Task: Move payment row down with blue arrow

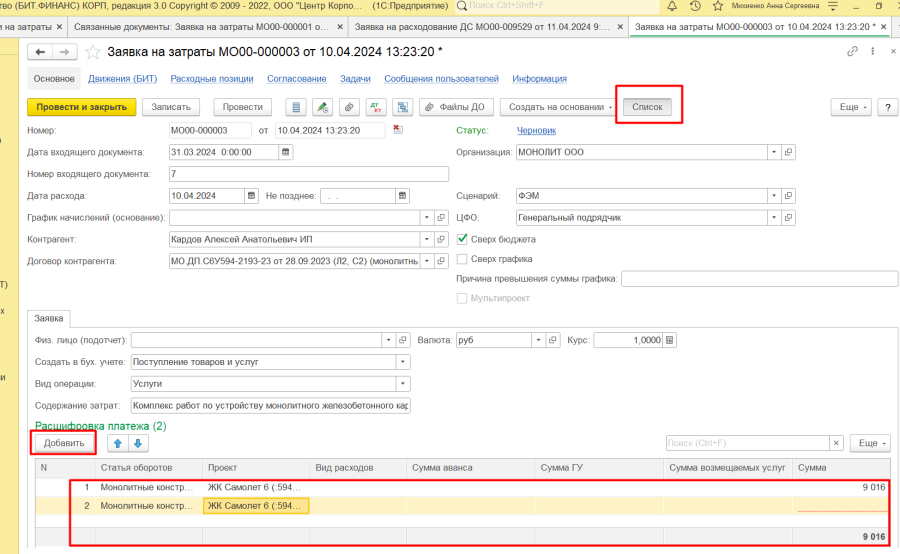Action: click(138, 443)
